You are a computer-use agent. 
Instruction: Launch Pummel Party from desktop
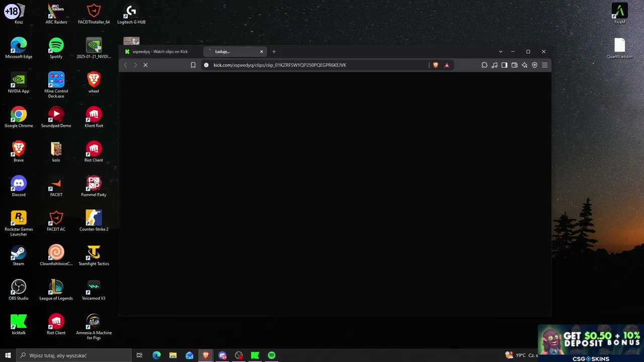coord(94,187)
